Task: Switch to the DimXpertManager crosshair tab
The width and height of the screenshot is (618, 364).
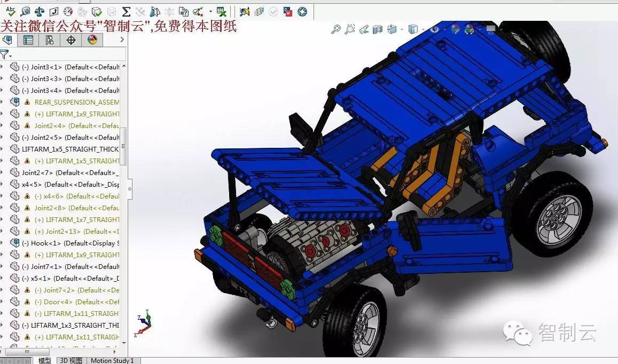Action: click(71, 40)
